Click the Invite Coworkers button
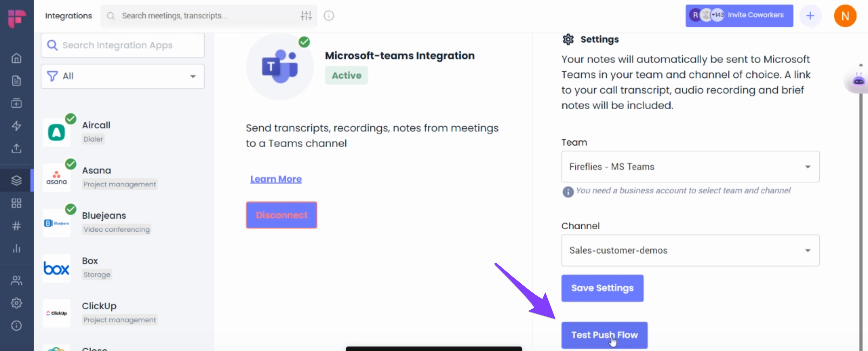Screen dimensions: 868x351 point(739,15)
